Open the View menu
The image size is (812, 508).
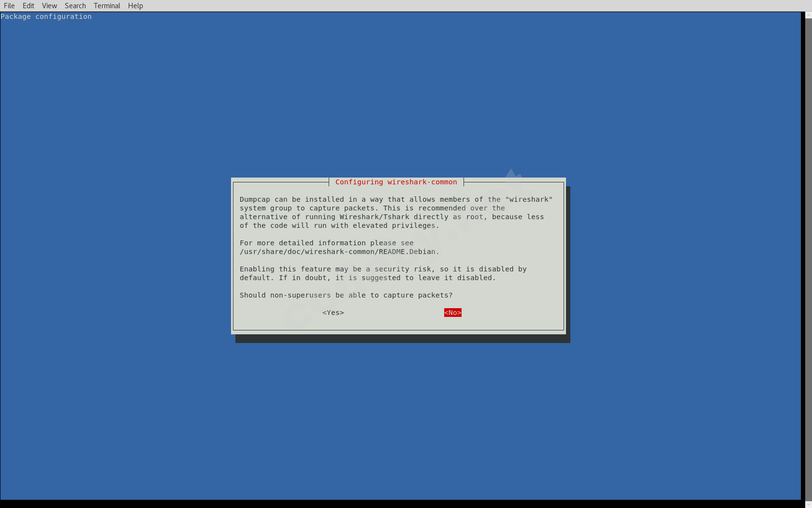pos(49,5)
